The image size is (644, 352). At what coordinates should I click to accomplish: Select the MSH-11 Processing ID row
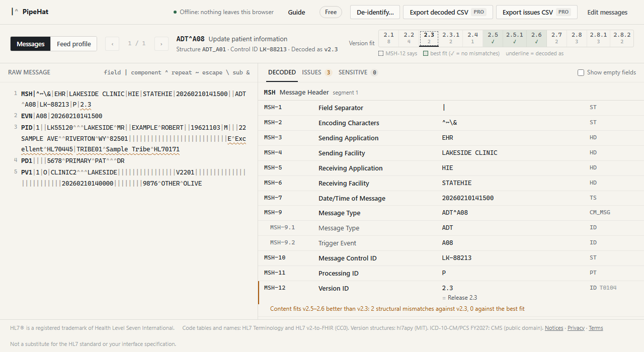[x=451, y=273]
